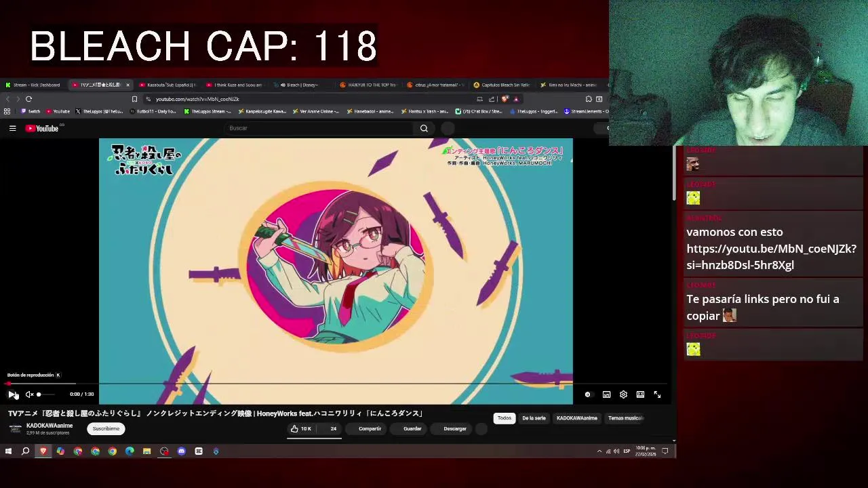Open YouTube hamburger guide menu
868x488 pixels.
coord(12,128)
